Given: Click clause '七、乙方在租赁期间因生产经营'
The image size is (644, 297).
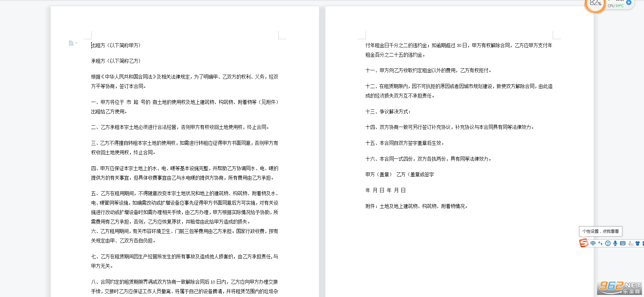Looking at the screenshot, I should [184, 256].
